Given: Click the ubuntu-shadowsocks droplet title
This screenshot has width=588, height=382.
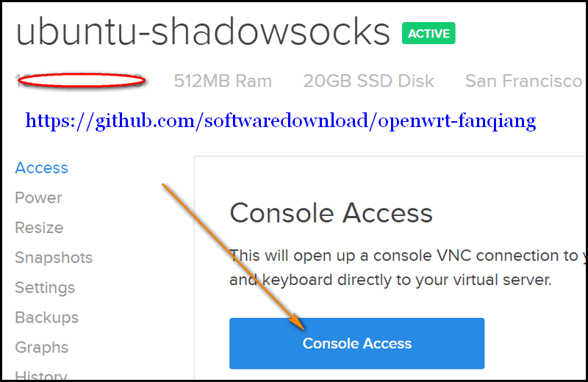Looking at the screenshot, I should [203, 32].
